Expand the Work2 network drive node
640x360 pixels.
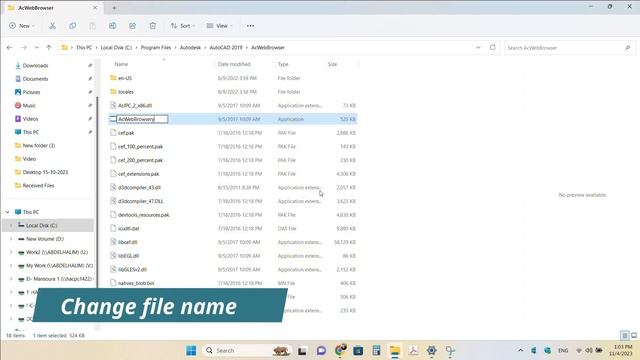[11, 252]
